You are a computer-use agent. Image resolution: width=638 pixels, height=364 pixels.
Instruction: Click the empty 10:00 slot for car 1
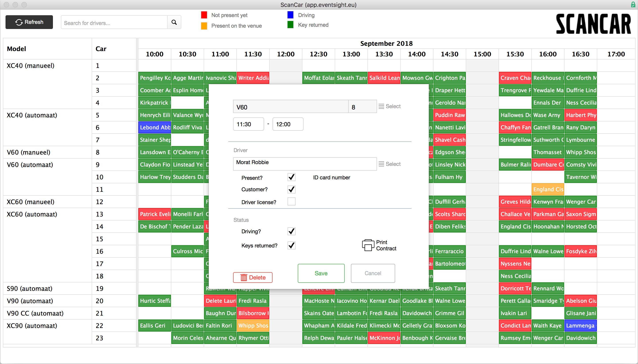(155, 65)
